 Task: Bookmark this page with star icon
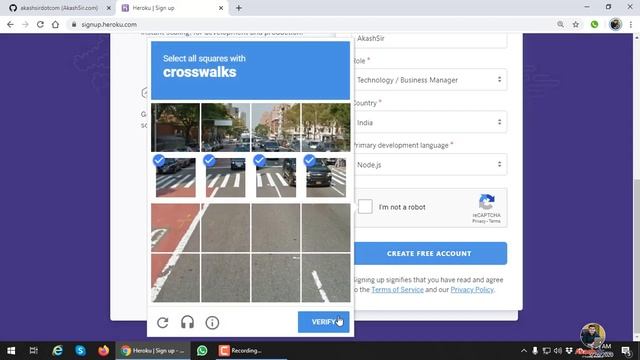tap(576, 24)
